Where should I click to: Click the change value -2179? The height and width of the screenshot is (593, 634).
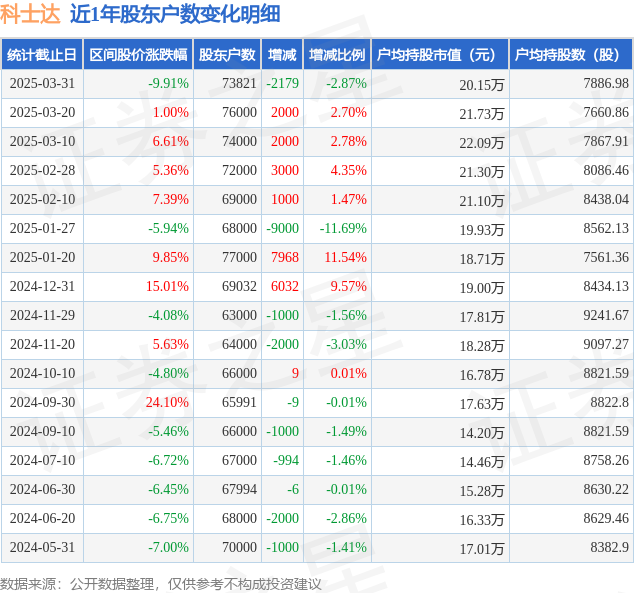(x=283, y=83)
